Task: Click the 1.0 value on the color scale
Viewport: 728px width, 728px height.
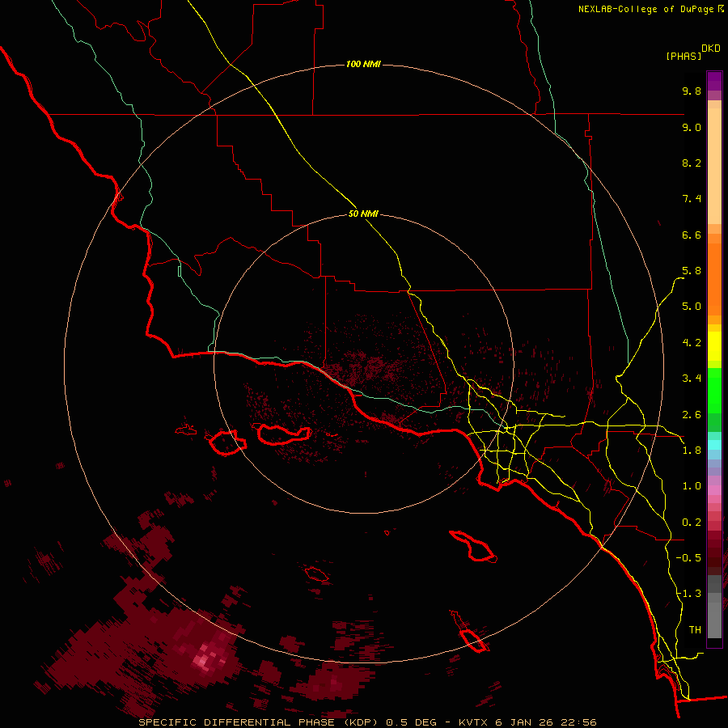Action: click(x=692, y=486)
